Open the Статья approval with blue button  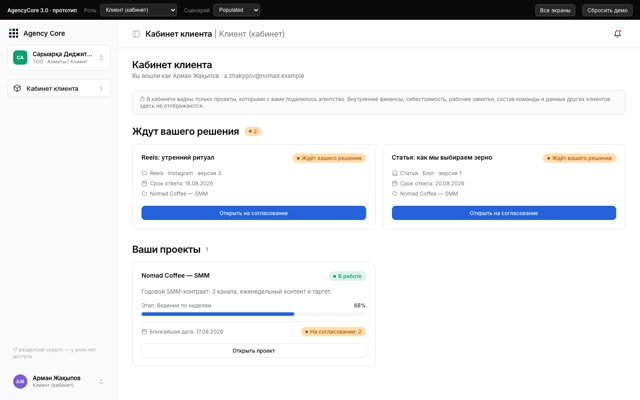504,213
